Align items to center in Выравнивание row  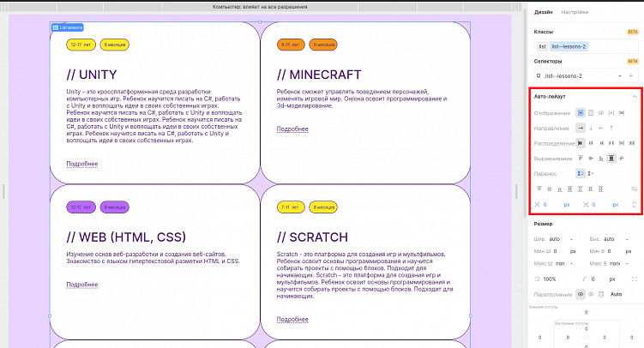[591, 159]
